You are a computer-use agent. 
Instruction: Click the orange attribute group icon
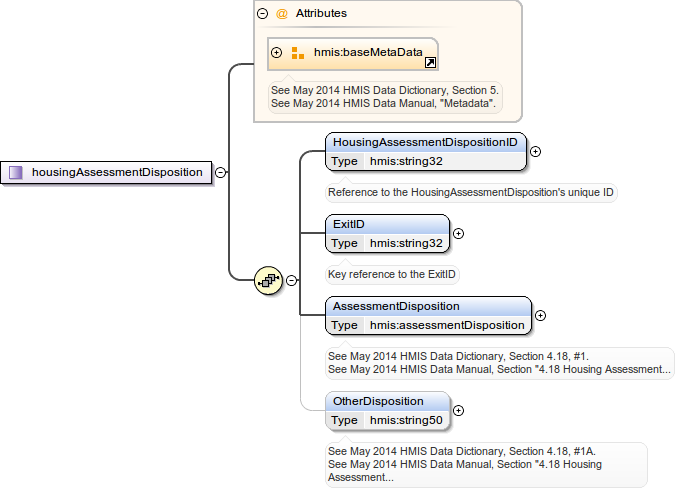297,52
